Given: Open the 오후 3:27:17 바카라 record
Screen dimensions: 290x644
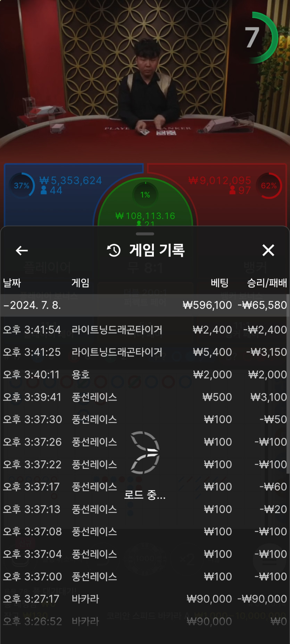Looking at the screenshot, I should (x=145, y=599).
